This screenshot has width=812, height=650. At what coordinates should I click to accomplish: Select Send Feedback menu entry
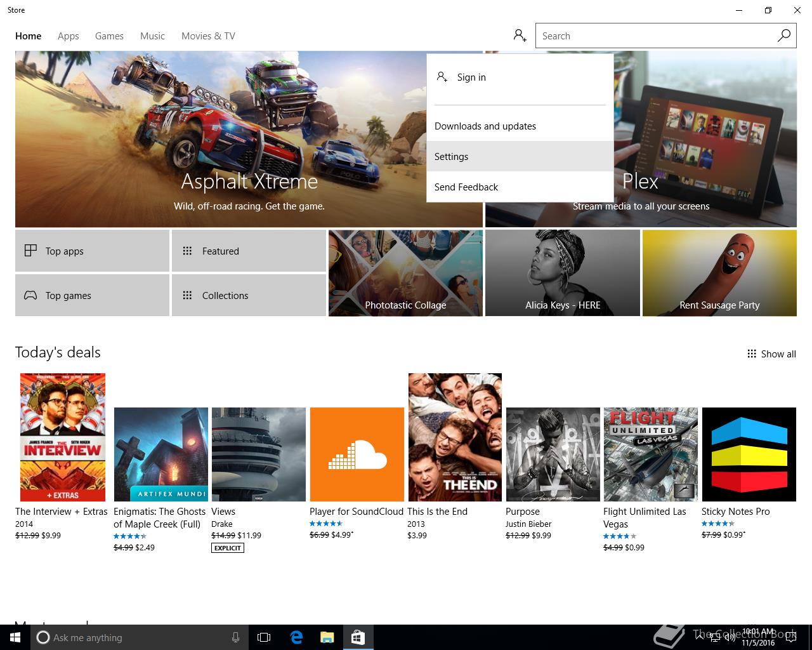coord(520,187)
